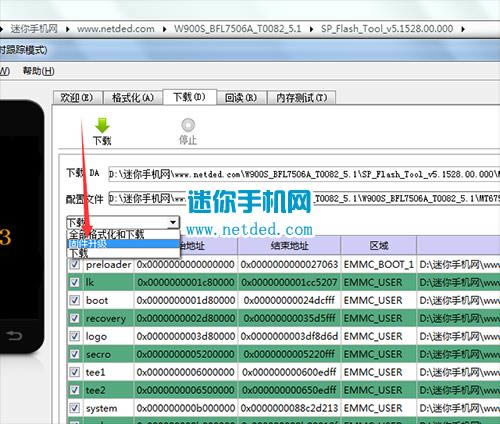Click the 下载 DA file path field

coord(304,174)
